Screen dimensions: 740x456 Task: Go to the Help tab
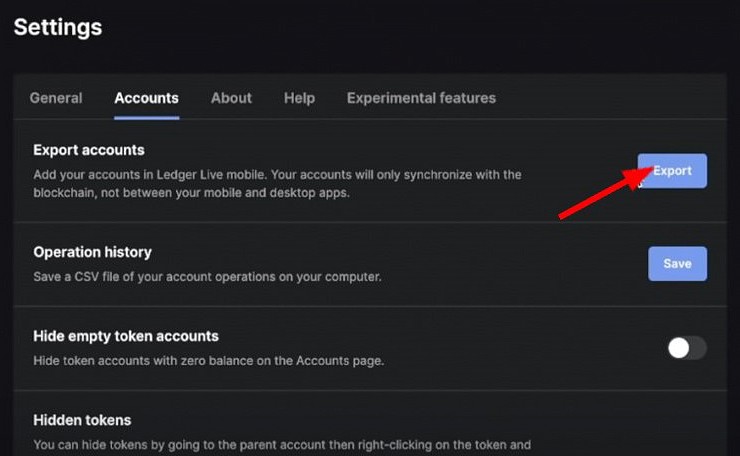299,98
